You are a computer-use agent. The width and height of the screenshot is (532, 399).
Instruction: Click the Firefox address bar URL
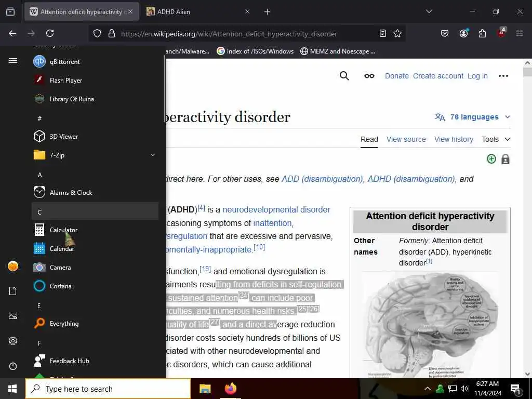coord(229,34)
